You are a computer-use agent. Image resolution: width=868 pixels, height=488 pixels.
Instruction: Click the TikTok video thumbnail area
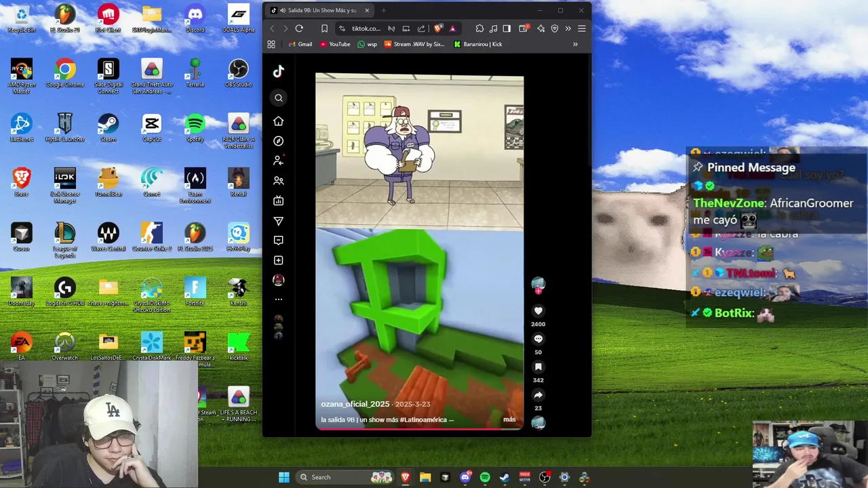click(419, 251)
